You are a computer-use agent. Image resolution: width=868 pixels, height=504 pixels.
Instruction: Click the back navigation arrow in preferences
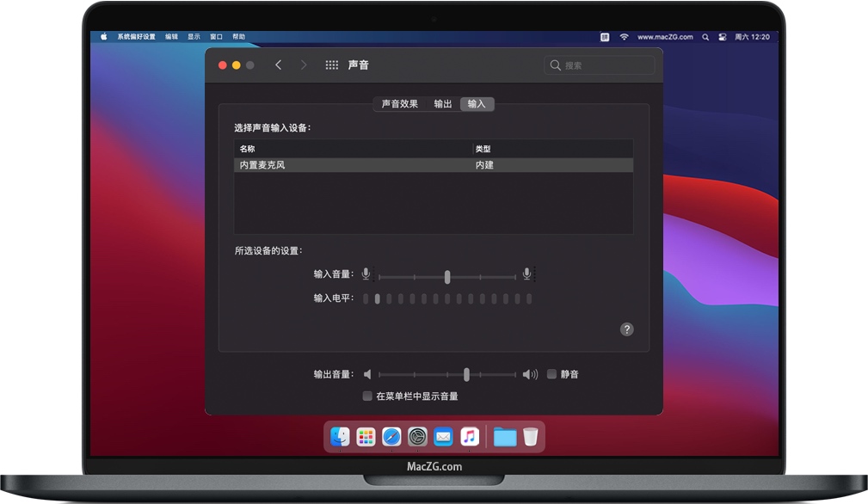tap(279, 65)
